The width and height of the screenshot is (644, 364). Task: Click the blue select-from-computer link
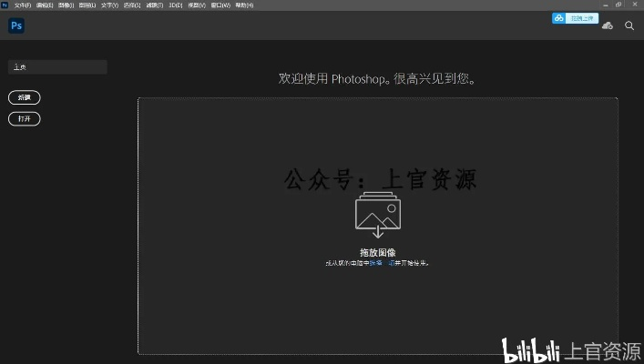(375, 263)
